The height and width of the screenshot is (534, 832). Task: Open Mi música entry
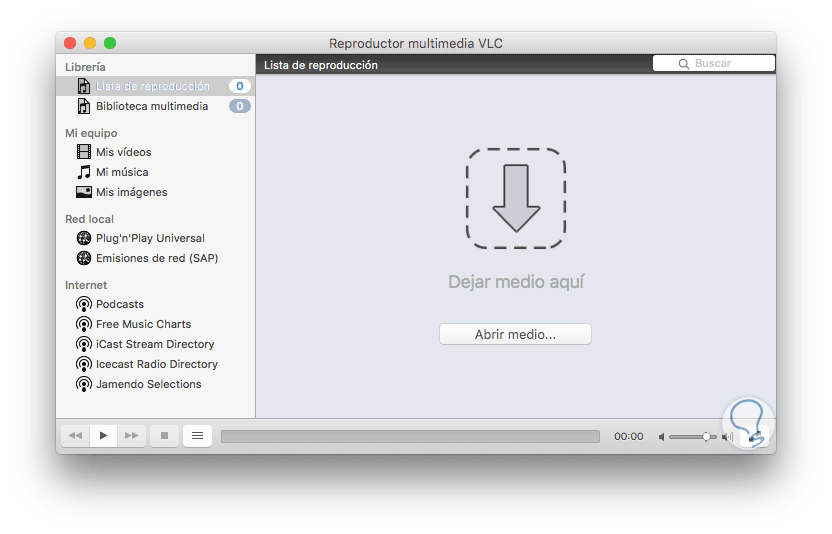tap(155, 172)
